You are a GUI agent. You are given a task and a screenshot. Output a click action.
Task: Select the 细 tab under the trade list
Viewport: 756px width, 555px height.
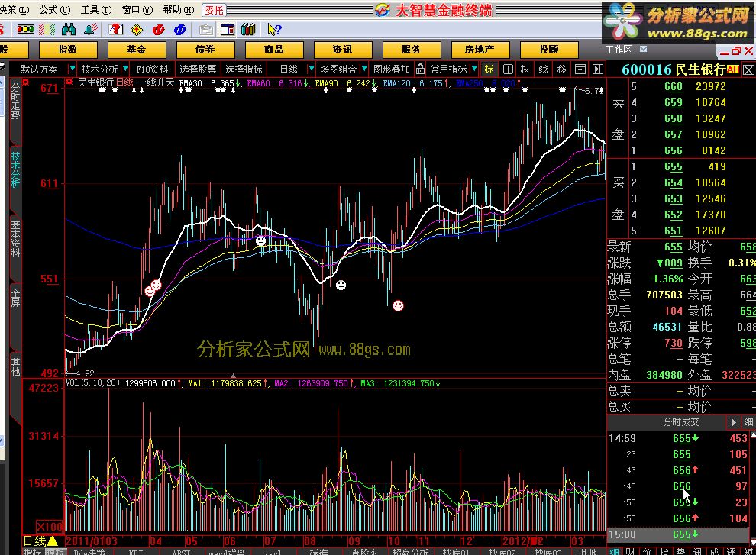614,551
